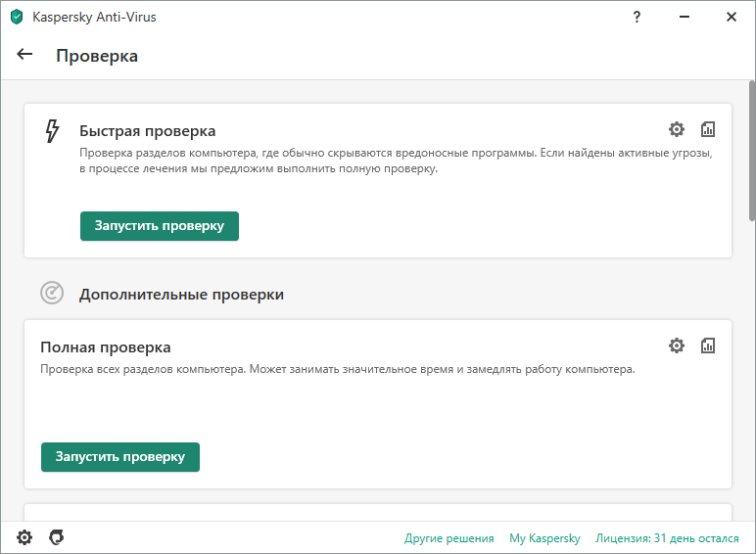Click the Дополнительные проверки radar icon
Image resolution: width=756 pixels, height=554 pixels.
coord(52,293)
